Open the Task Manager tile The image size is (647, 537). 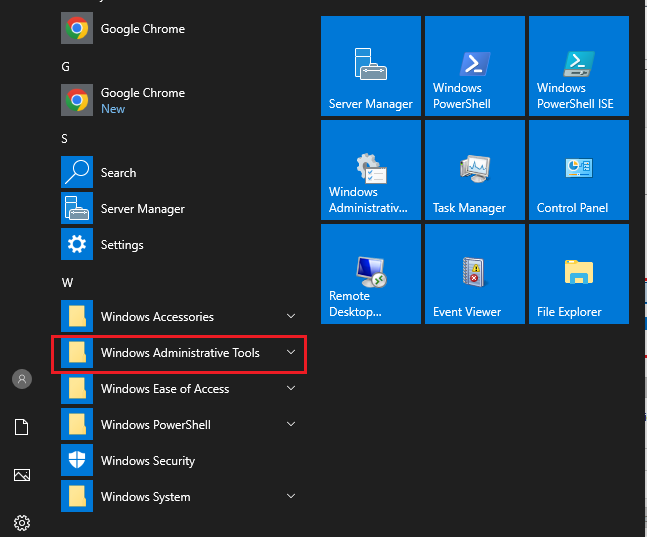[x=475, y=170]
